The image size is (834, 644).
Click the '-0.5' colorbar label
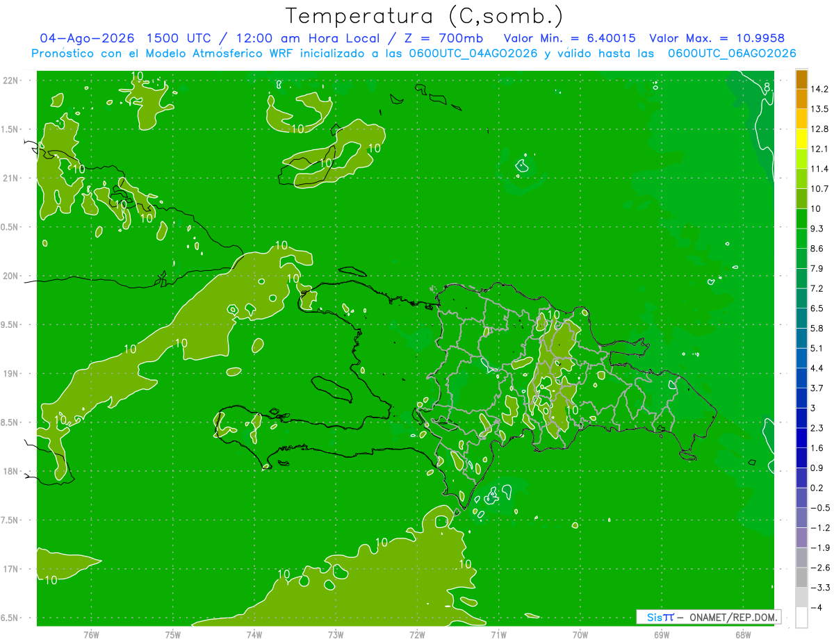(x=820, y=508)
